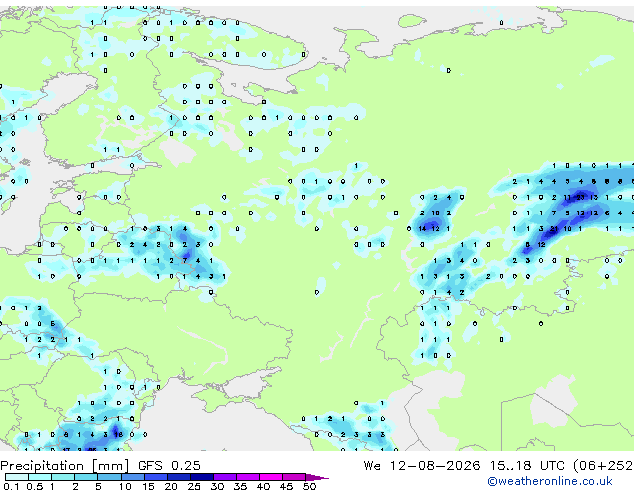Click the legend label "0.5"
This screenshot has height=490, width=634.
tap(35, 486)
